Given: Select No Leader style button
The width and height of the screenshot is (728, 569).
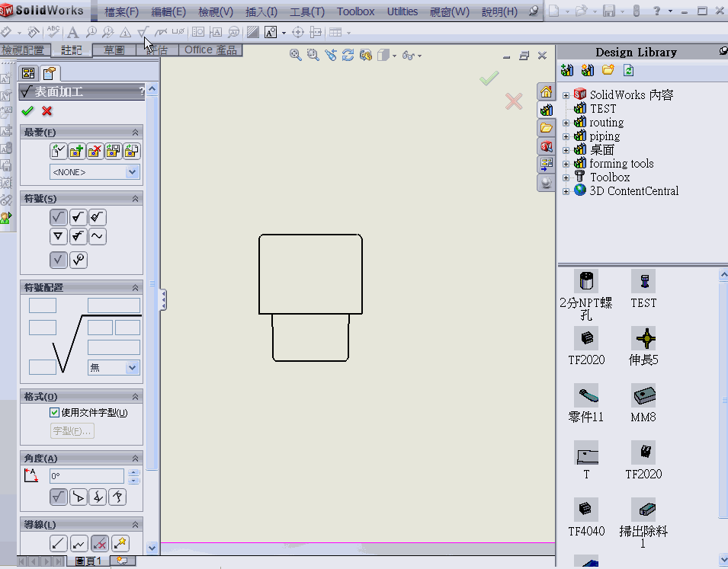Looking at the screenshot, I should pyautogui.click(x=99, y=543).
